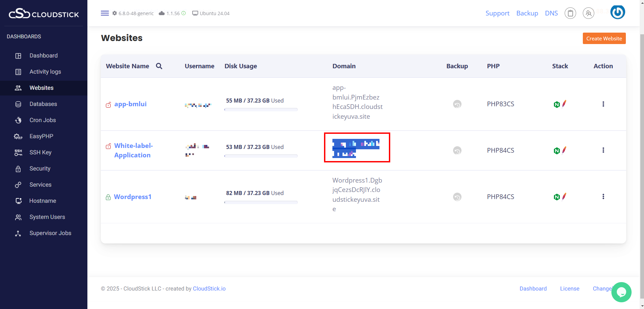This screenshot has width=644, height=309.
Task: Click the stack icon for White-label-Application
Action: coord(560,150)
